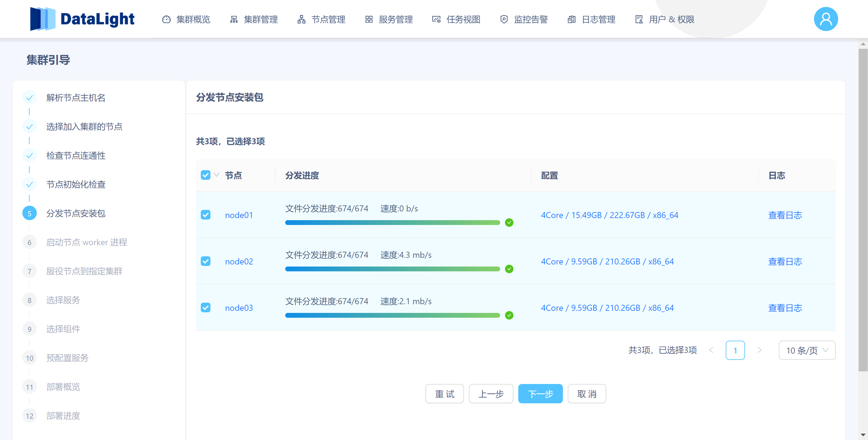Image resolution: width=868 pixels, height=440 pixels.
Task: View logs for node03
Action: tap(785, 308)
